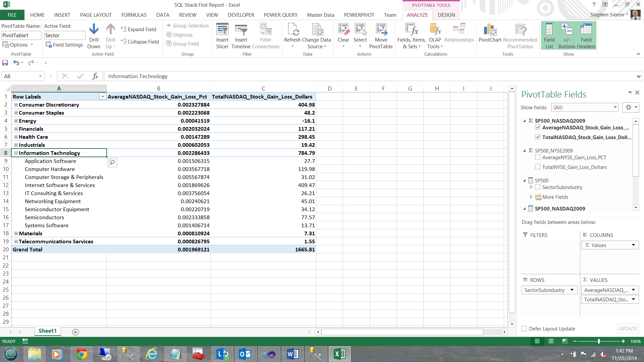
Task: Check the AverageNYSE_Gain_Loss_PCT field
Action: point(538,157)
